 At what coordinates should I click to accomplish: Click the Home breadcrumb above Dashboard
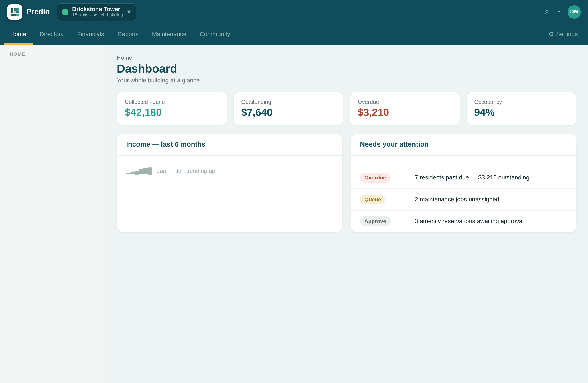point(124,58)
